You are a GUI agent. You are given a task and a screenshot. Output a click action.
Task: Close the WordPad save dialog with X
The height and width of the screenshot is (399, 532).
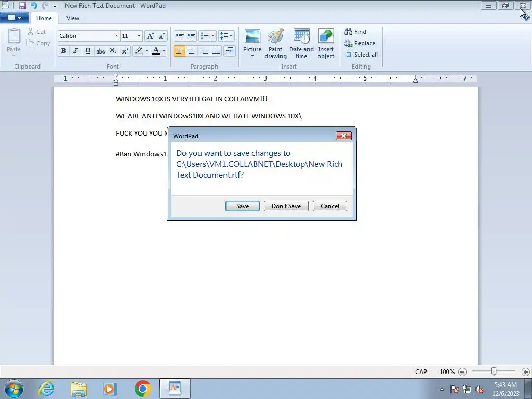click(343, 136)
